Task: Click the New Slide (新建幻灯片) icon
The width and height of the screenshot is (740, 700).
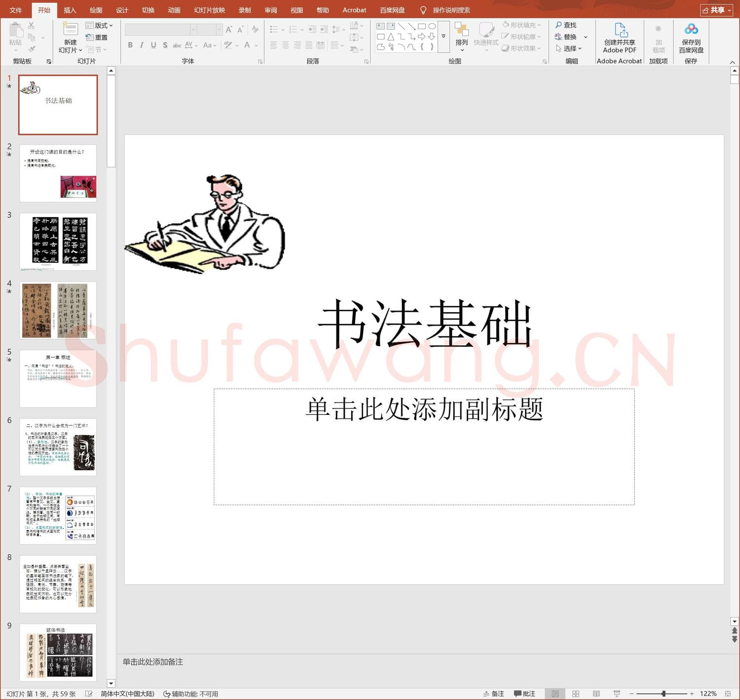Action: pos(70,29)
